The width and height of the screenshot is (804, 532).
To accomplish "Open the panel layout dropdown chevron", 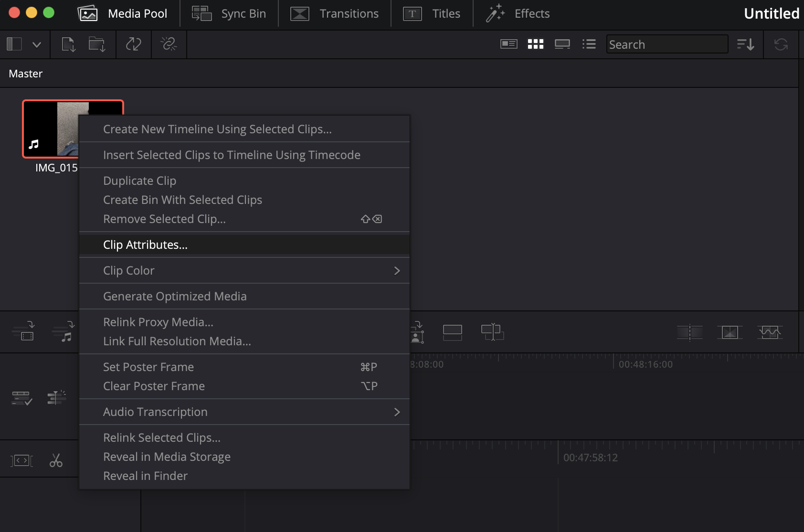I will [37, 44].
